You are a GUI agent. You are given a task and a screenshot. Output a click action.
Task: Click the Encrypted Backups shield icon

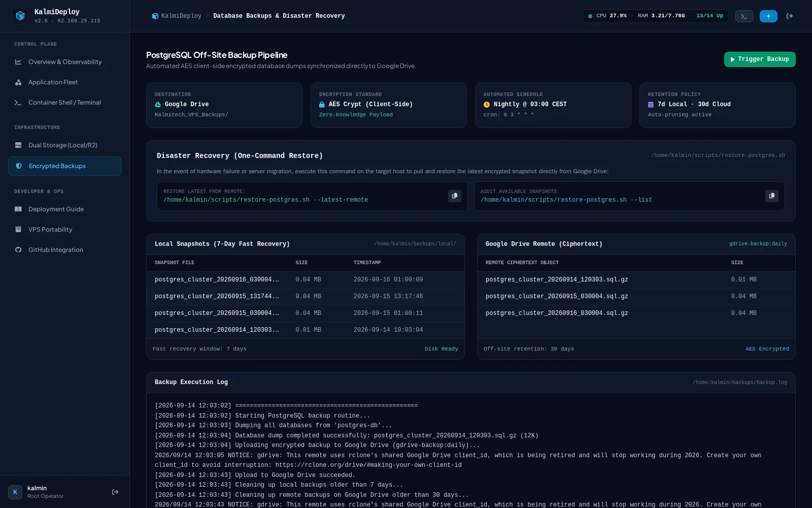[19, 166]
